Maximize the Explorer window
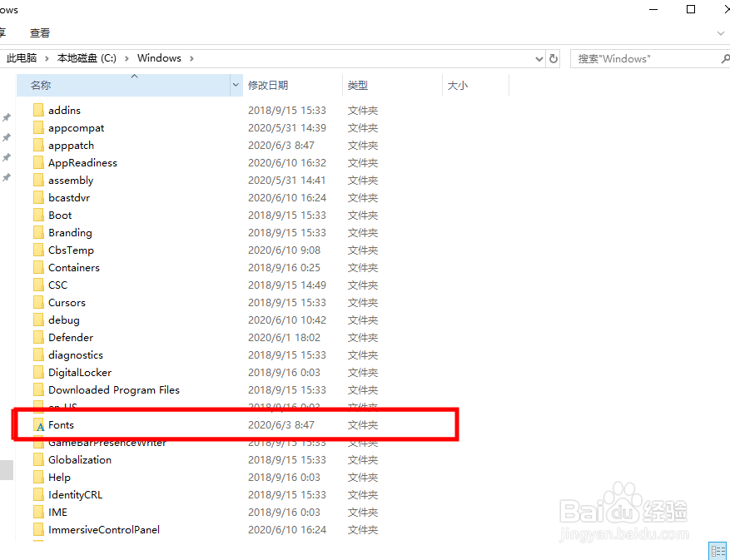 691,9
